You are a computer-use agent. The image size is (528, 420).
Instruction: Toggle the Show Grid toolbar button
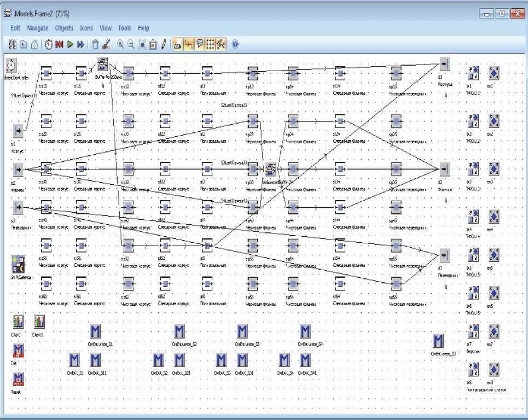[210, 44]
